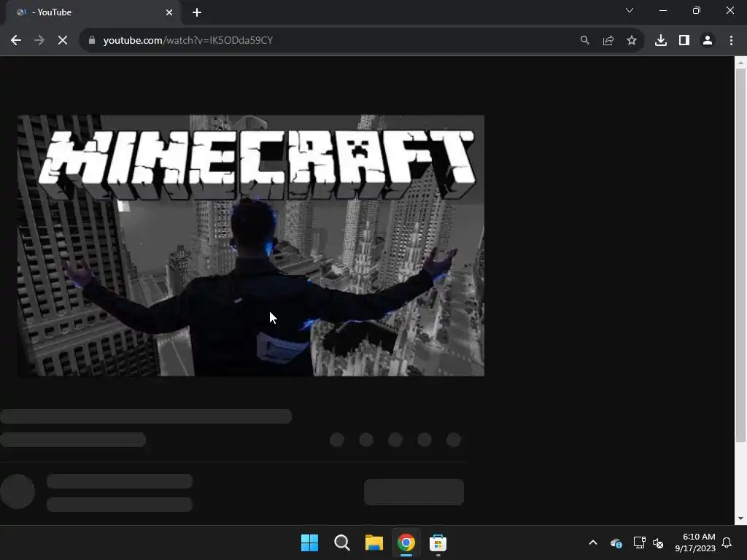747x560 pixels.
Task: Open the zoom magnifier in address bar
Action: coord(584,41)
